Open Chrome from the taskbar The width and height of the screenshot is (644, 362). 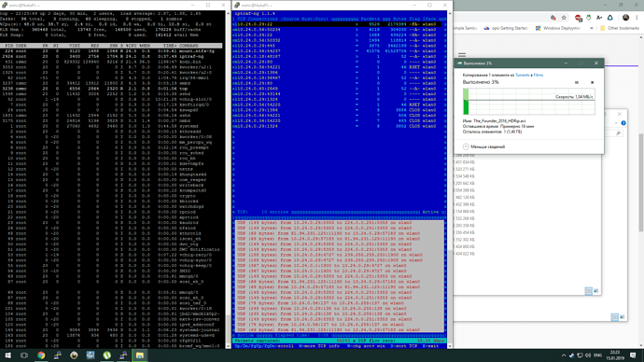pos(41,355)
